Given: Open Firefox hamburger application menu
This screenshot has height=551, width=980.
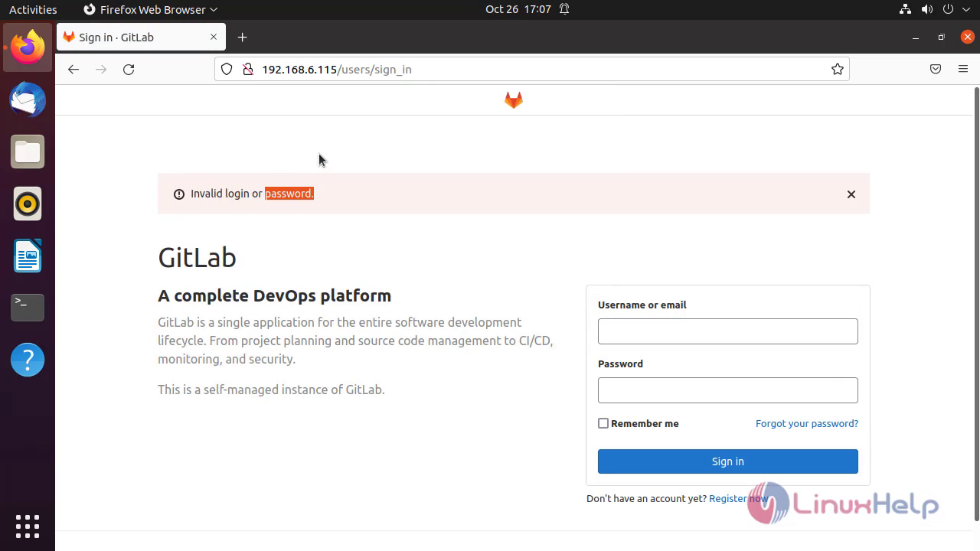Looking at the screenshot, I should pyautogui.click(x=963, y=69).
